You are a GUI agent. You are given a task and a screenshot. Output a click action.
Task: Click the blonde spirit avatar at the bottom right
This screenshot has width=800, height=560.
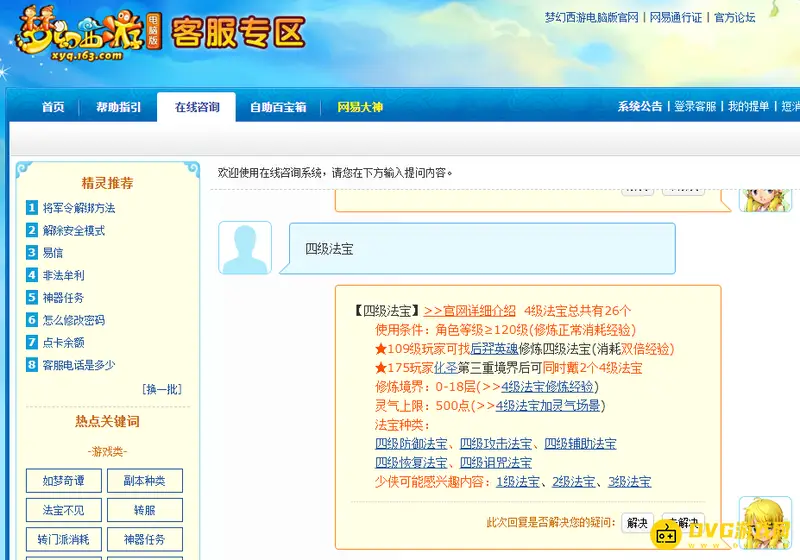pyautogui.click(x=765, y=523)
